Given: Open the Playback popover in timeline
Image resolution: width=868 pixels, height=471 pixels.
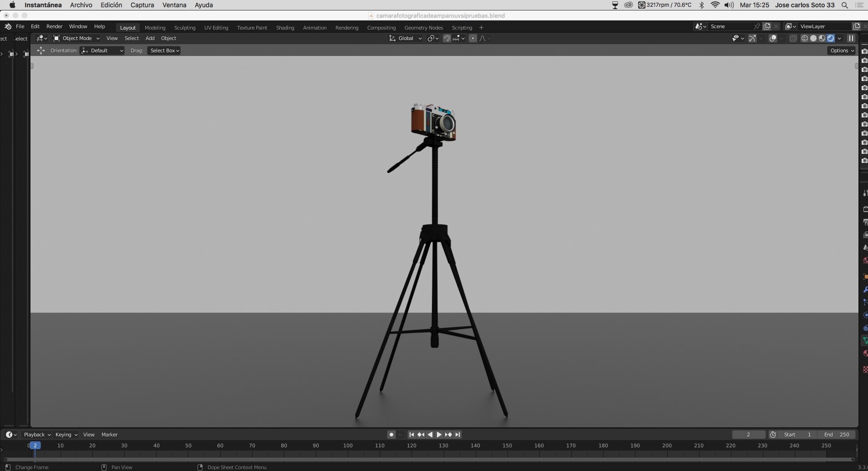Looking at the screenshot, I should (x=37, y=435).
